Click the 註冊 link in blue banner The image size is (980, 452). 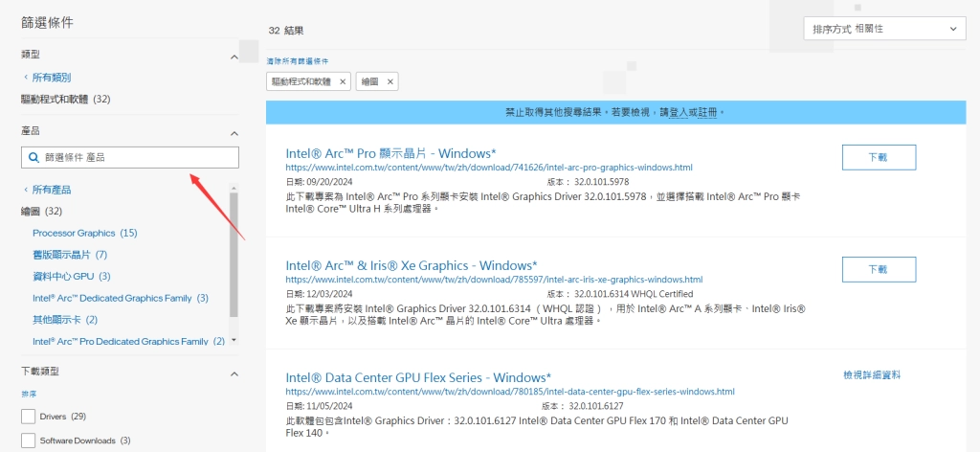[x=707, y=113]
